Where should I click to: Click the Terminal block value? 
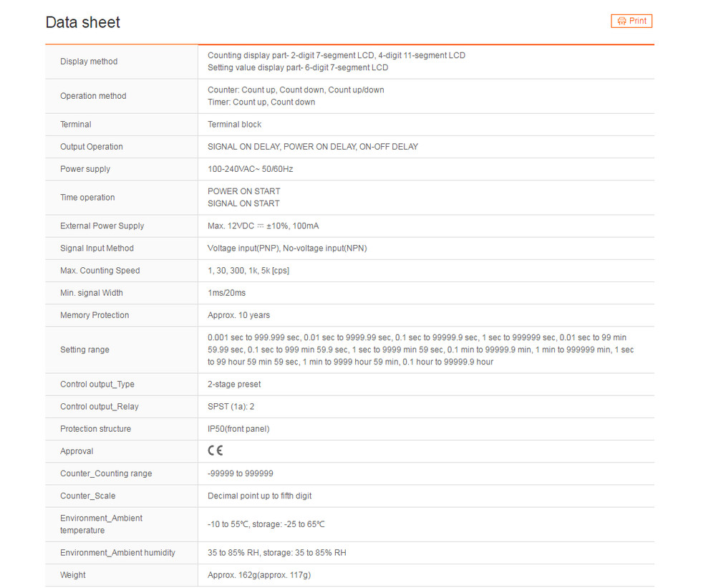[234, 125]
